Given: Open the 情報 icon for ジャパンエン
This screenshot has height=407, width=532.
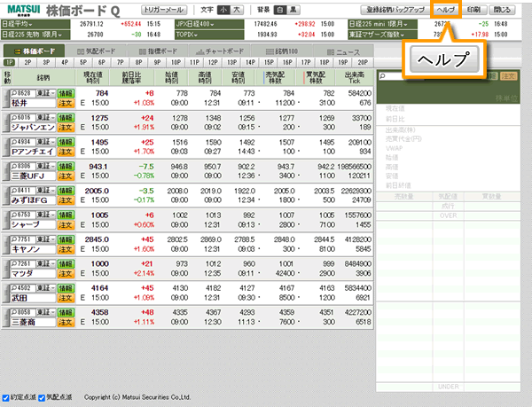Looking at the screenshot, I should 66,118.
